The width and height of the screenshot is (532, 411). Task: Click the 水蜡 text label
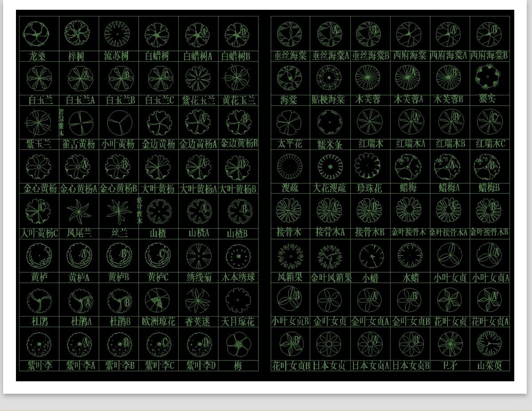[x=410, y=278]
